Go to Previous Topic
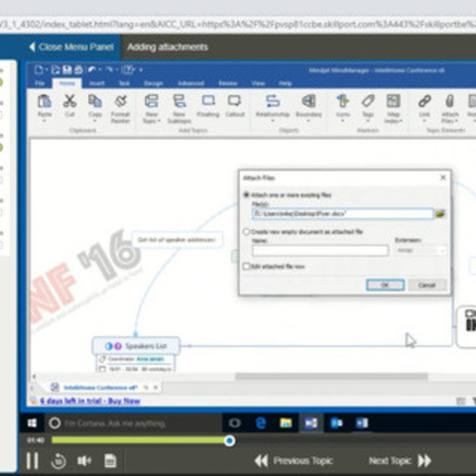This screenshot has width=476, height=476. pos(293,461)
